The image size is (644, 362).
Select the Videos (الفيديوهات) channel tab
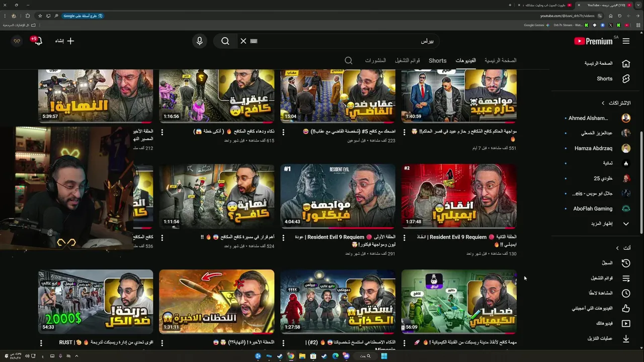click(465, 60)
